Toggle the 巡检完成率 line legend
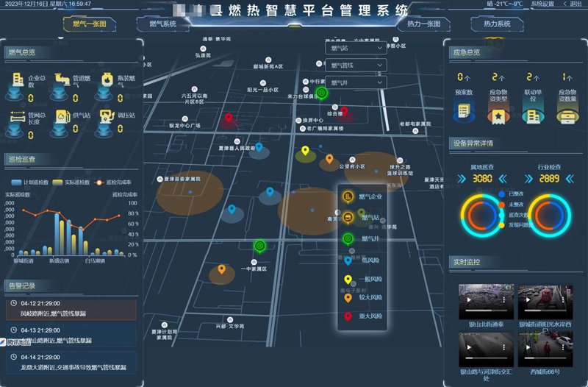This screenshot has height=387, width=588. [112, 182]
